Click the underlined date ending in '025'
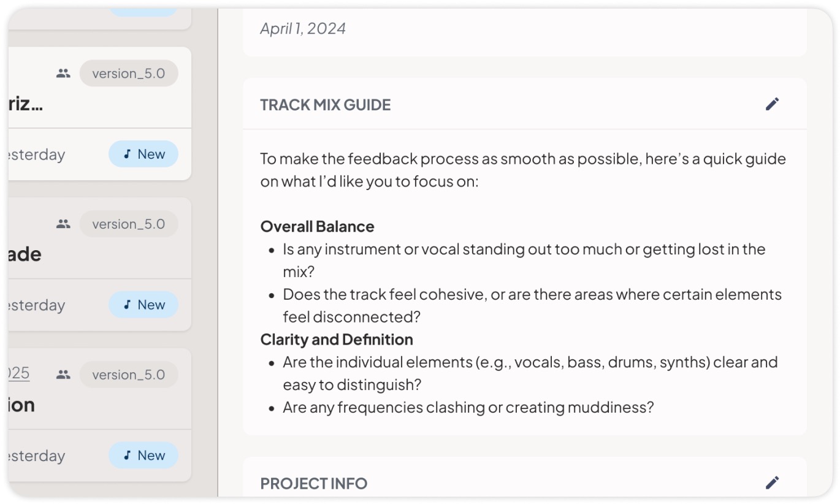This screenshot has height=504, width=840. pyautogui.click(x=19, y=373)
